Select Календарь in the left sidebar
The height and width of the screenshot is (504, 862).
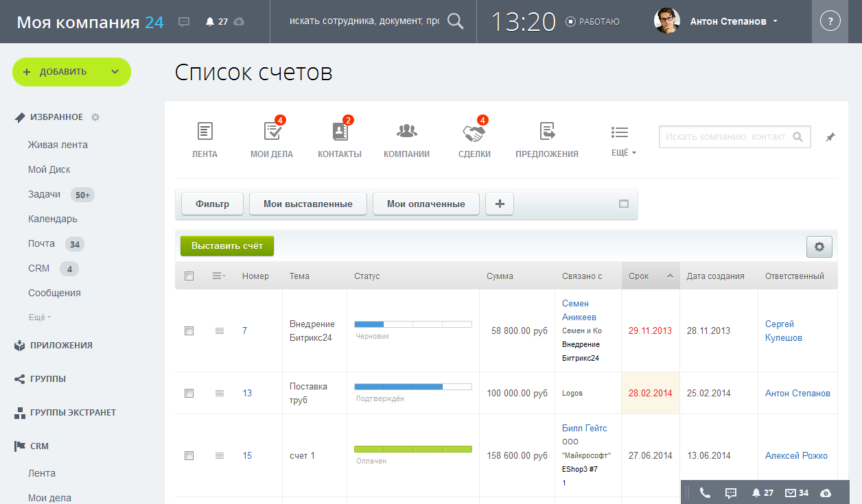coord(53,219)
